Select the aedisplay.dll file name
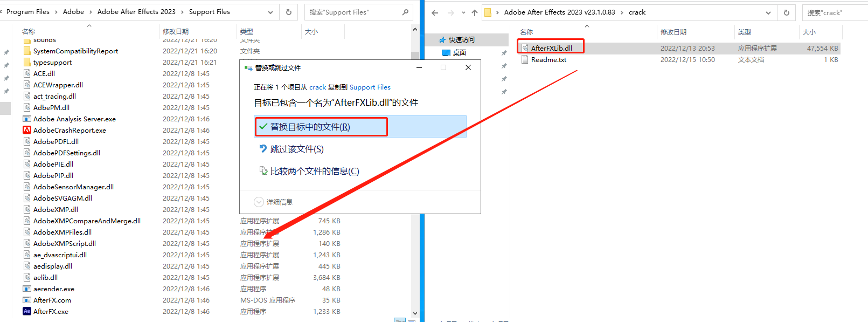This screenshot has width=868, height=322. click(x=53, y=266)
